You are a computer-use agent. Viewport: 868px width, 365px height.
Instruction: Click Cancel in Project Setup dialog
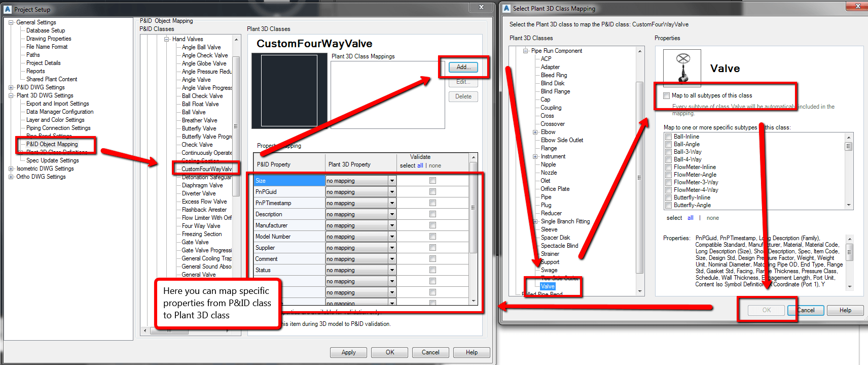[430, 352]
